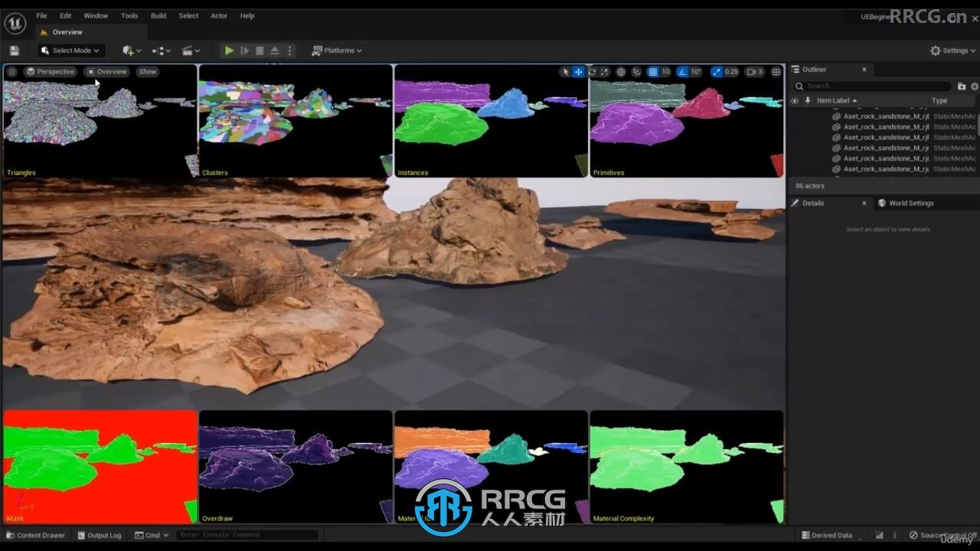Start Play in Editor with green arrow

(x=229, y=51)
